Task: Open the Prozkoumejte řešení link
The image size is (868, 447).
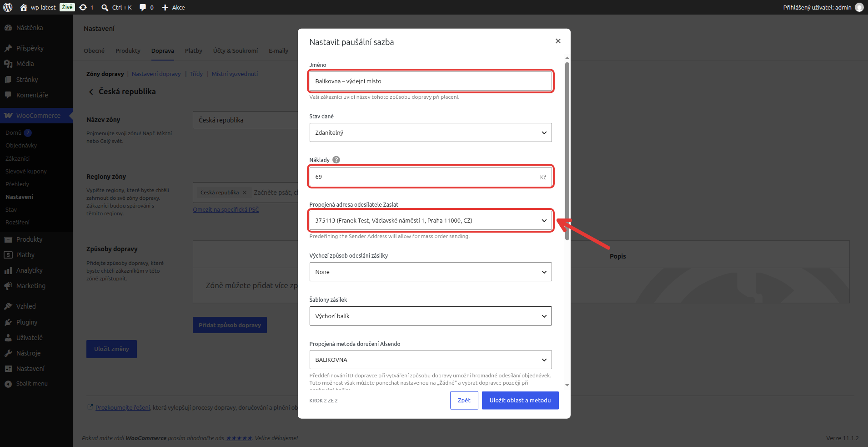Action: click(x=123, y=407)
